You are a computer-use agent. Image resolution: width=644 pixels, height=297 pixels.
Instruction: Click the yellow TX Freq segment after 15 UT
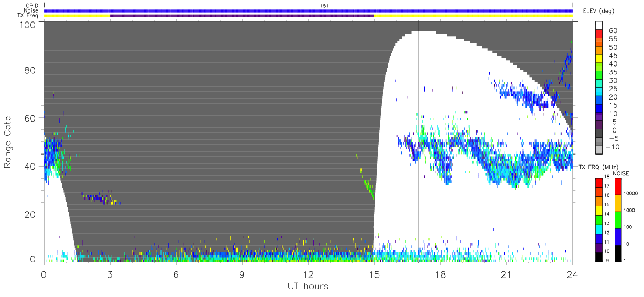click(x=474, y=16)
